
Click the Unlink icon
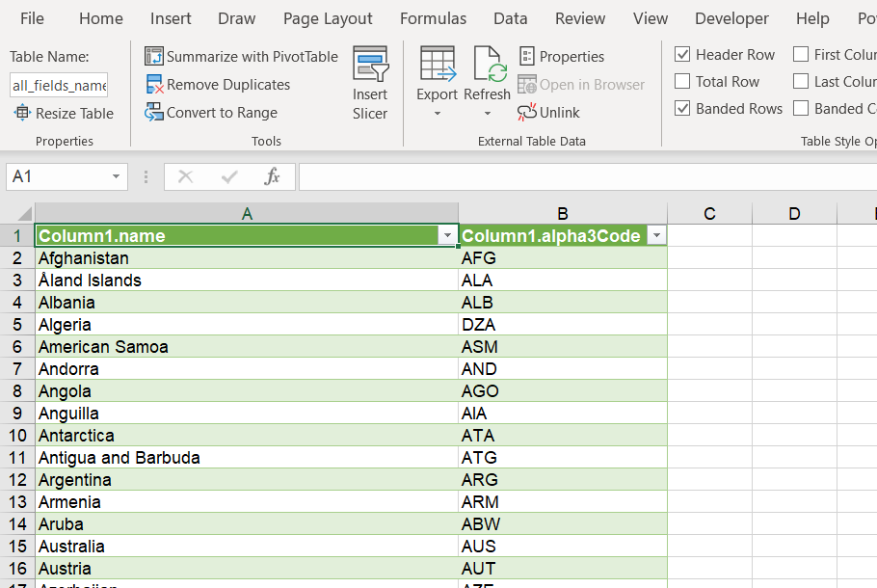point(527,113)
